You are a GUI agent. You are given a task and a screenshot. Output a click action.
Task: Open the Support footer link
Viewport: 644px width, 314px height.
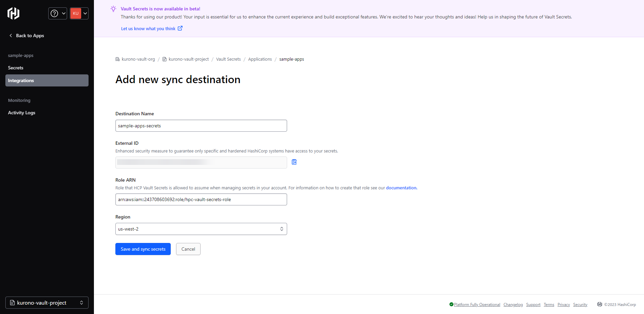[x=533, y=305]
